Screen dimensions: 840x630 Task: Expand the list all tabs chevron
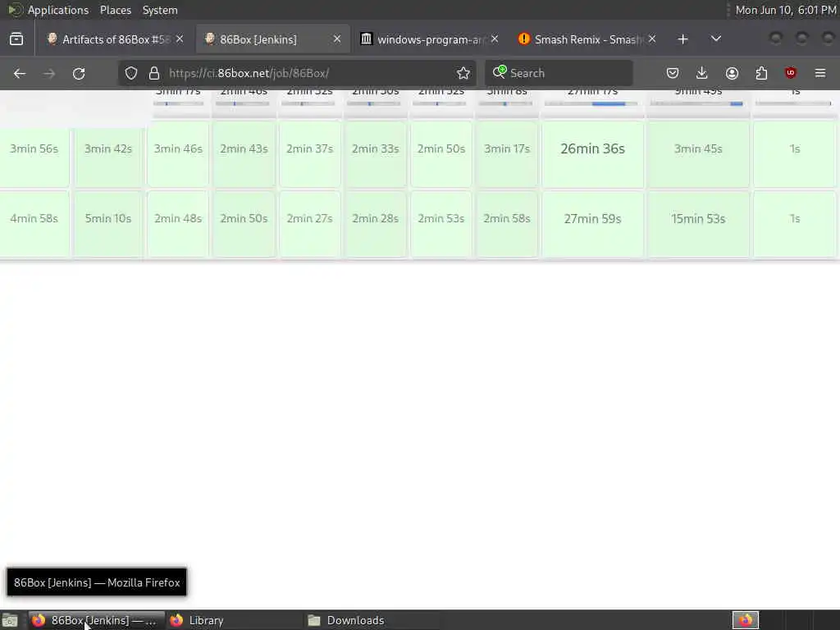tap(715, 39)
